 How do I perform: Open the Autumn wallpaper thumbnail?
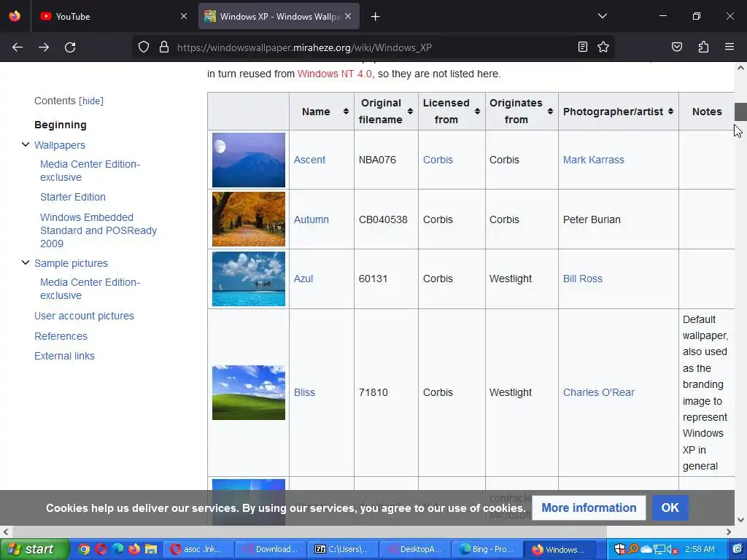249,219
